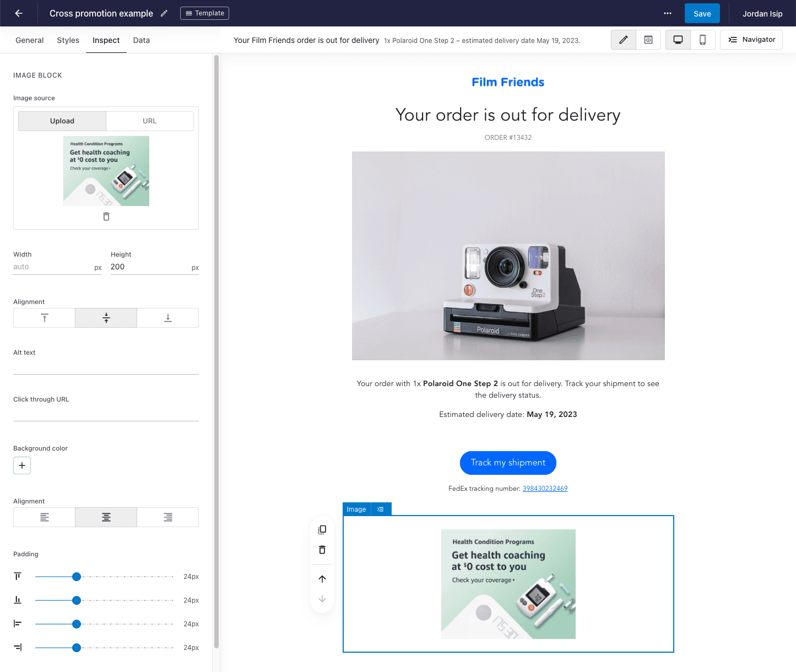Click the left padding slider handle
The image size is (796, 672).
click(77, 624)
